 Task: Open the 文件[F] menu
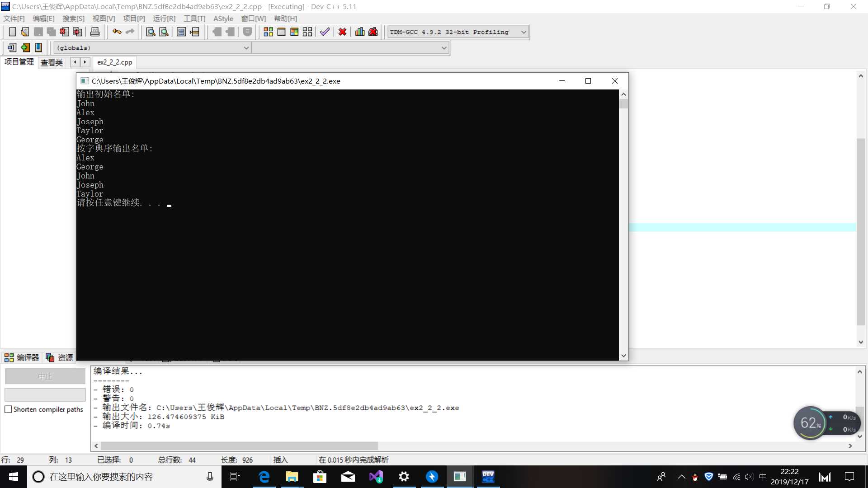tap(14, 19)
